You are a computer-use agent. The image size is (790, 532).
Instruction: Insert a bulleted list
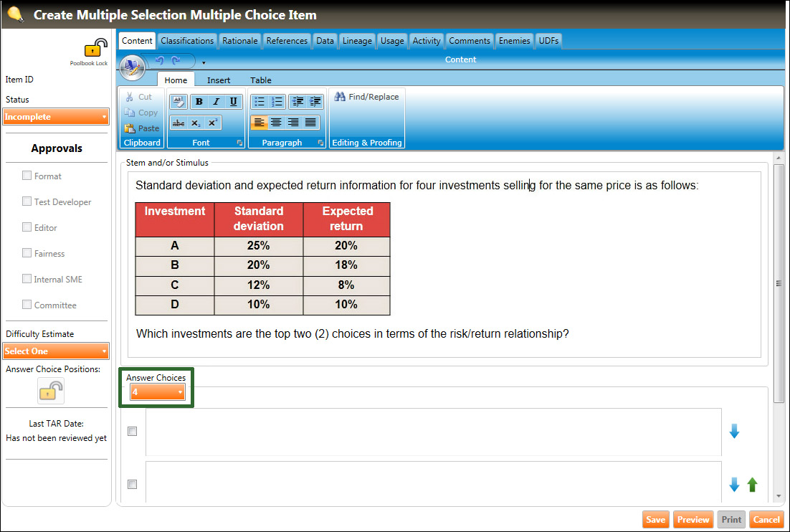pos(260,102)
